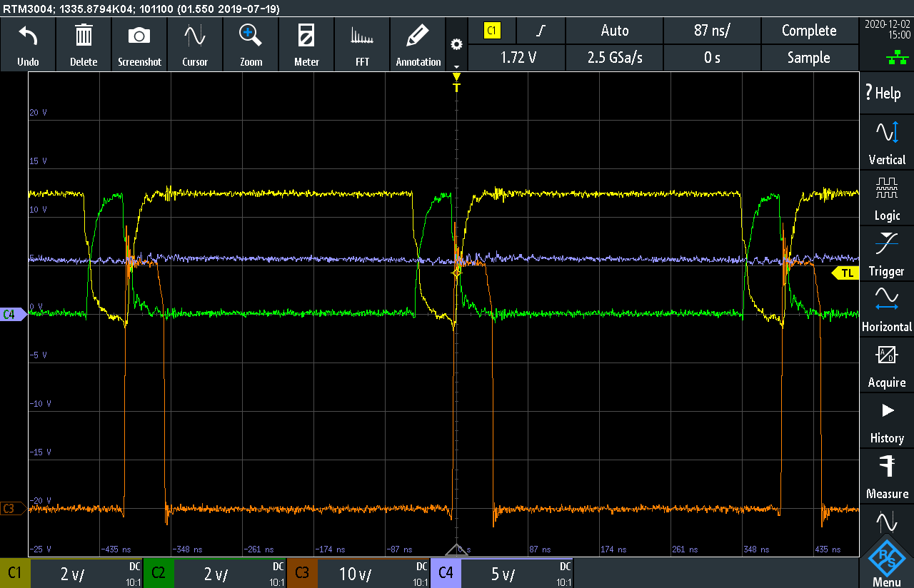Open C2 2 V/ scale settings

(231, 574)
